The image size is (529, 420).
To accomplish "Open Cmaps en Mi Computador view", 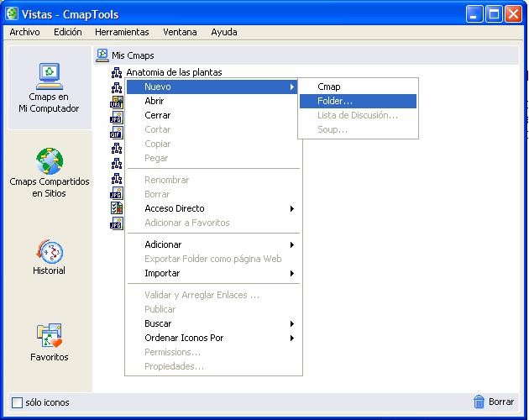I will click(x=50, y=87).
